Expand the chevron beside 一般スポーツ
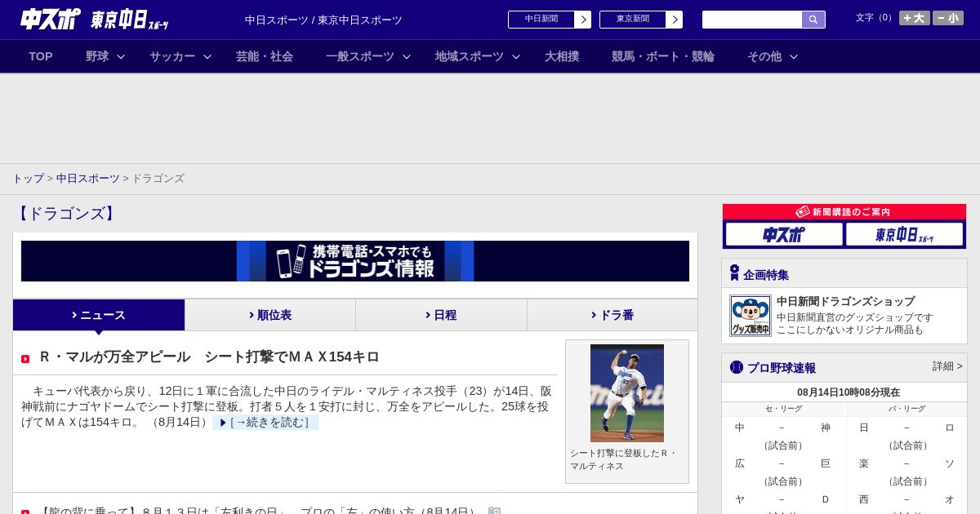This screenshot has height=514, width=980. 407,56
